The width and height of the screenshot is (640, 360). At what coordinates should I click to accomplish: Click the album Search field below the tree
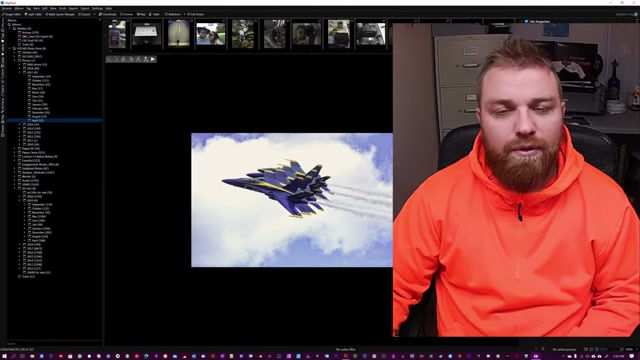pos(55,344)
